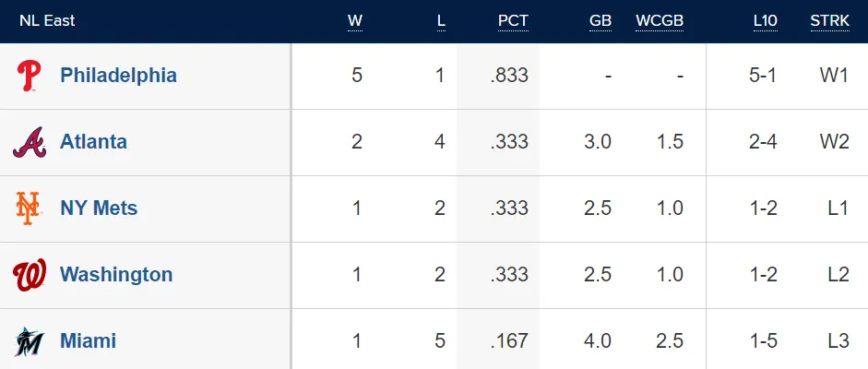
Task: Select the L10 column header
Action: [765, 21]
